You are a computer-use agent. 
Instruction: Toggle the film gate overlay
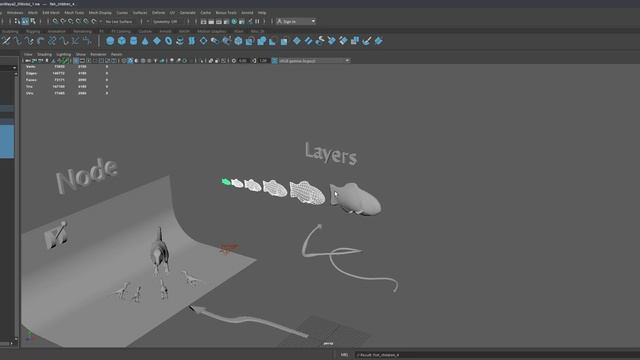[x=82, y=61]
